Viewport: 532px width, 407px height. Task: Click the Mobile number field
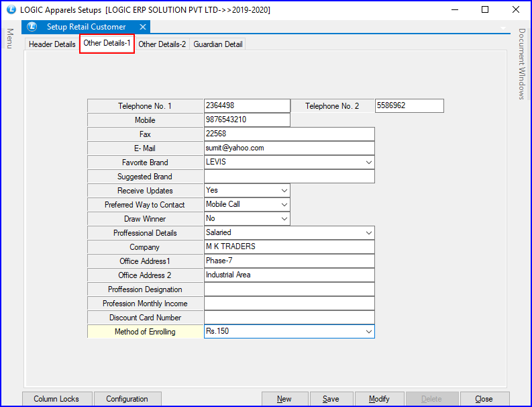click(247, 120)
